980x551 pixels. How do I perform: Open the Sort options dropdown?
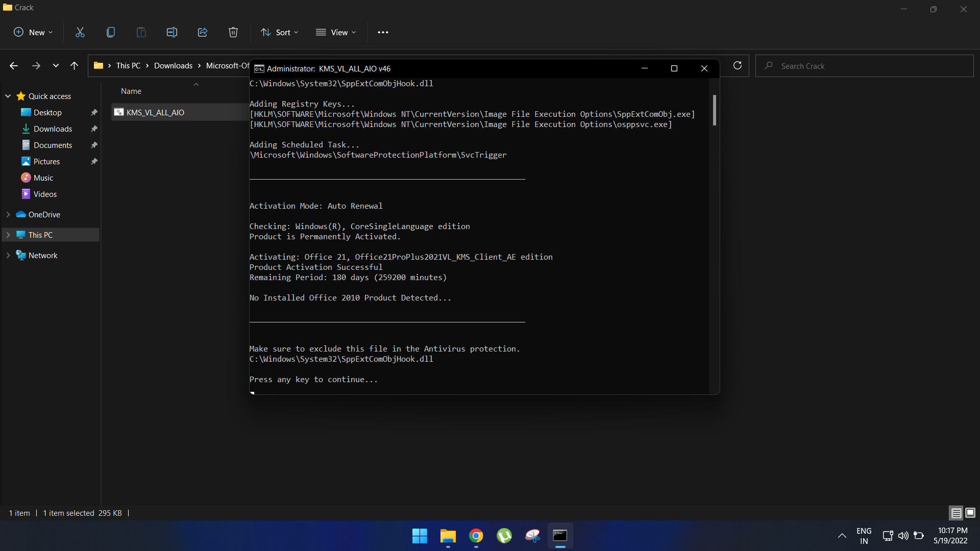[x=279, y=32]
